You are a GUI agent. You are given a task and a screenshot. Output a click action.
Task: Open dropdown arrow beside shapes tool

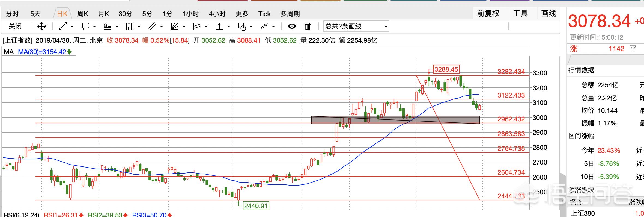point(251,27)
